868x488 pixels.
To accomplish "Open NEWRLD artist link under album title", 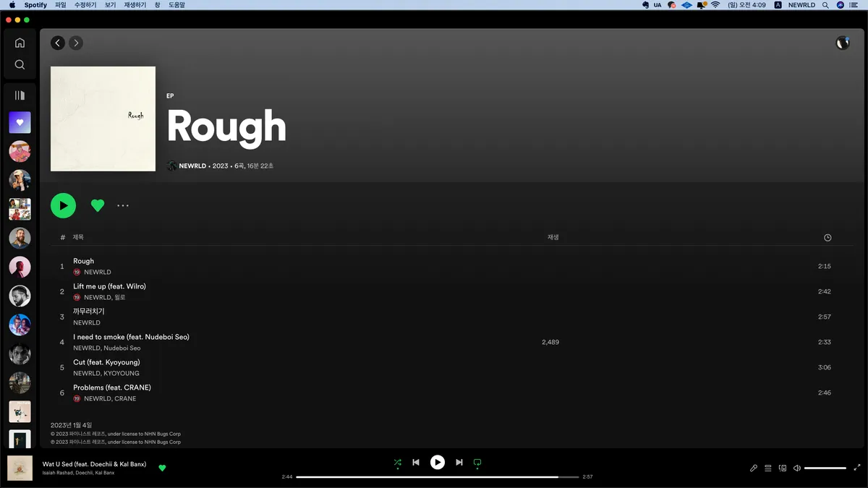I will coord(192,166).
